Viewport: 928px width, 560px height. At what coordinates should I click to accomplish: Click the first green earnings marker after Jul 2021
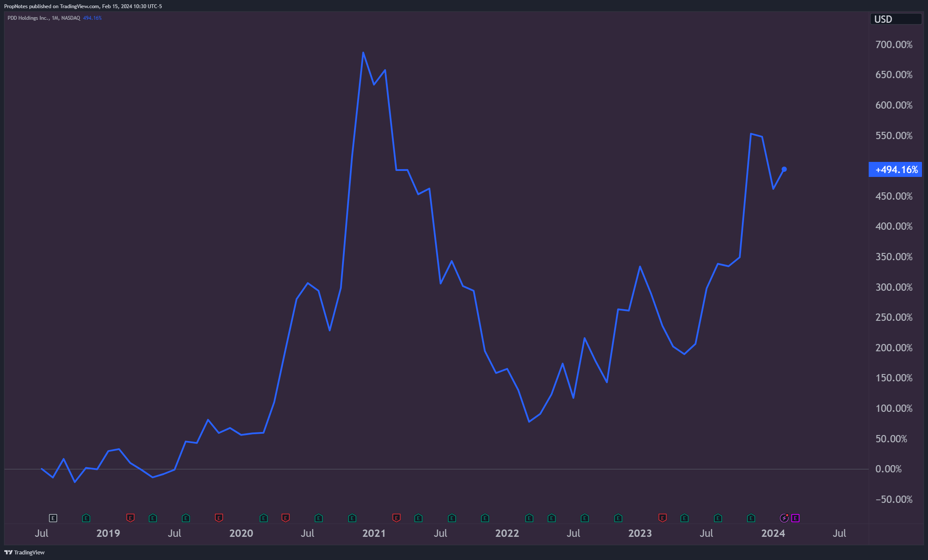click(x=452, y=518)
